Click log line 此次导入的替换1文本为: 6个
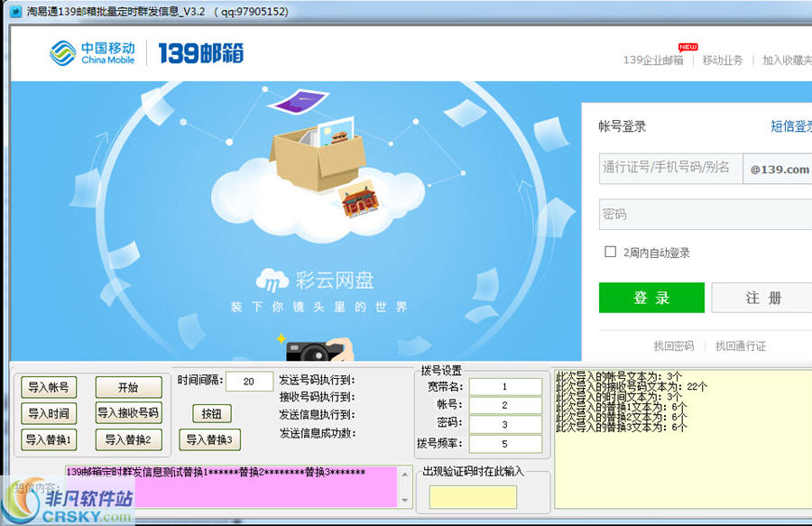The width and height of the screenshot is (812, 526). pos(622,407)
